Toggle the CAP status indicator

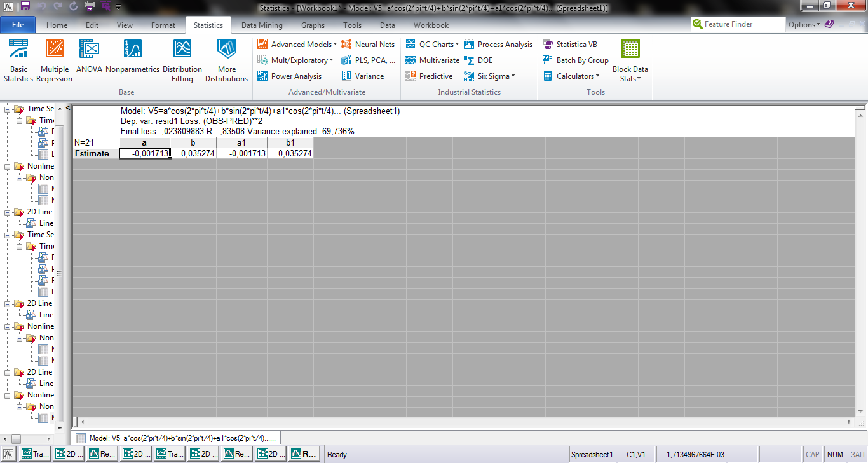tap(813, 455)
